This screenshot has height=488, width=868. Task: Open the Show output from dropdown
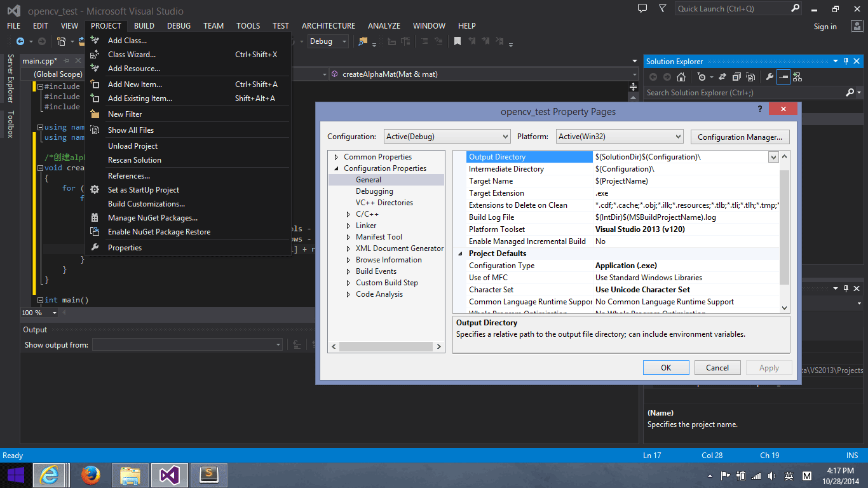click(188, 344)
